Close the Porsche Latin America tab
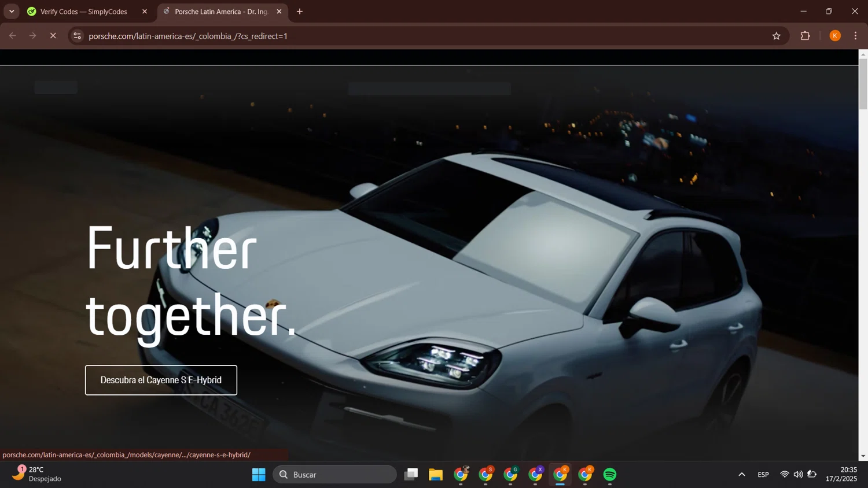 [279, 12]
